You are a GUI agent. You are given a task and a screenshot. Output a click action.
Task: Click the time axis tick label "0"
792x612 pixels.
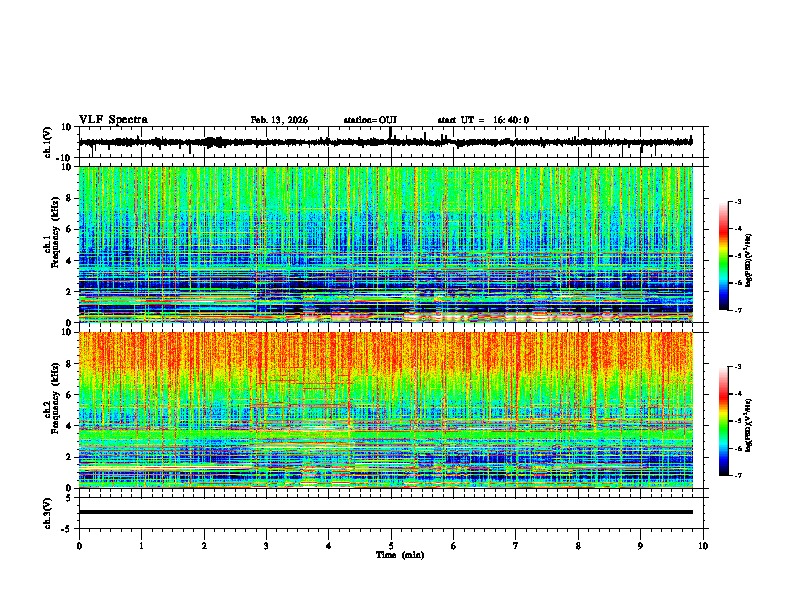tap(79, 546)
